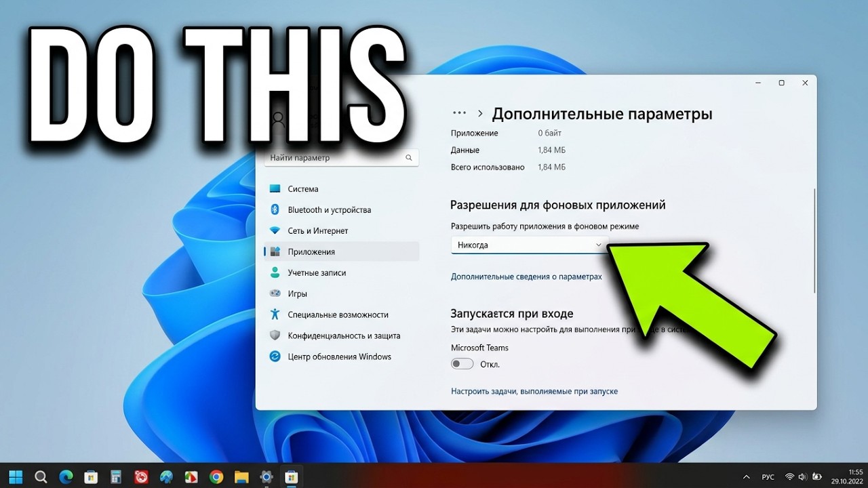
Task: Toggle the Microsoft Teams startup switch
Action: point(462,364)
